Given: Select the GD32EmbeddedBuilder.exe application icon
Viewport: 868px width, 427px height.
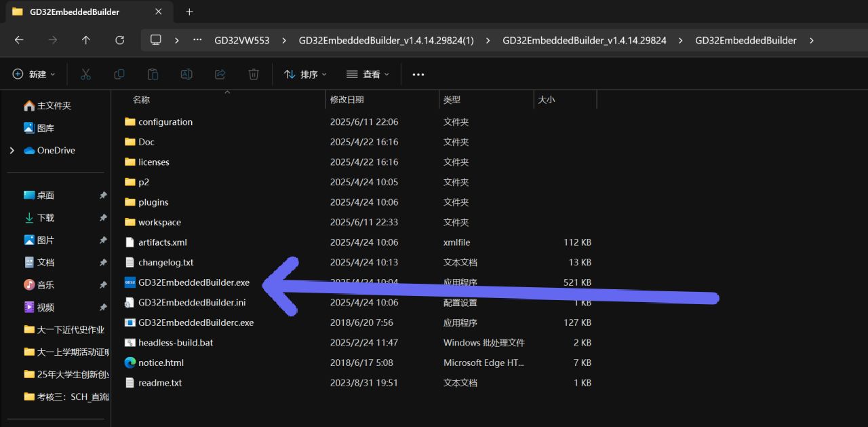Looking at the screenshot, I should point(130,282).
